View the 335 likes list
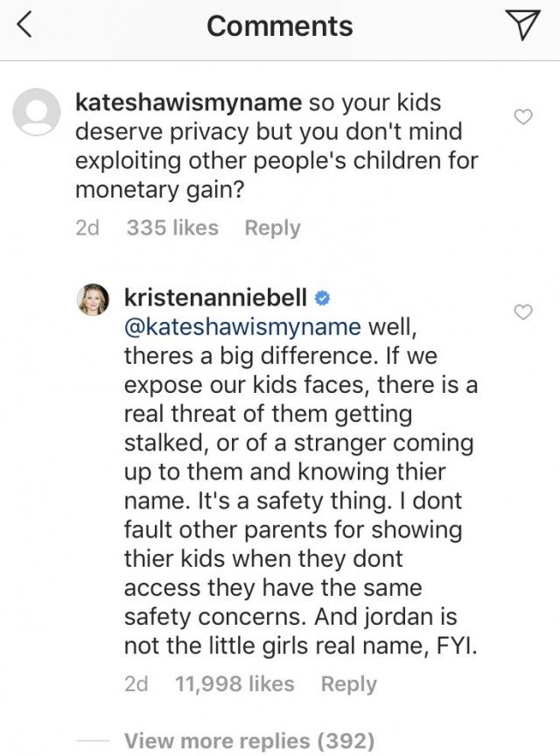Viewport: 560px width, 756px height. coord(172,227)
